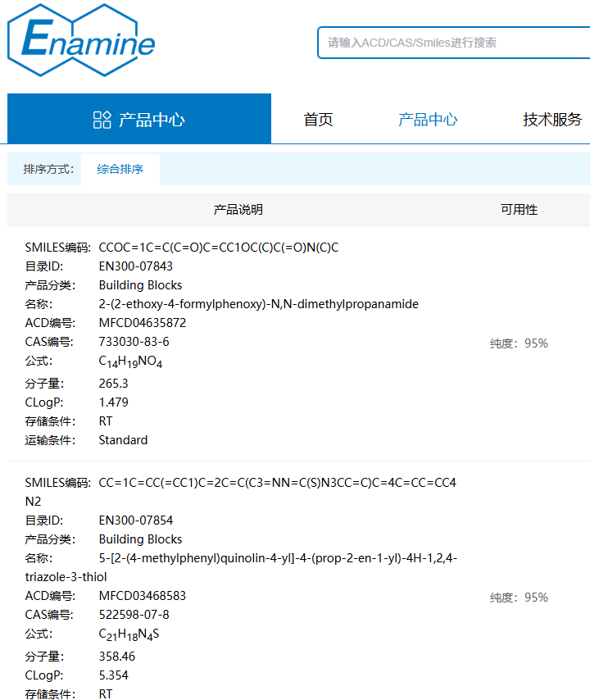This screenshot has height=700, width=590.
Task: Select the highlighted 产品中心 navigation tab
Action: coord(428,120)
